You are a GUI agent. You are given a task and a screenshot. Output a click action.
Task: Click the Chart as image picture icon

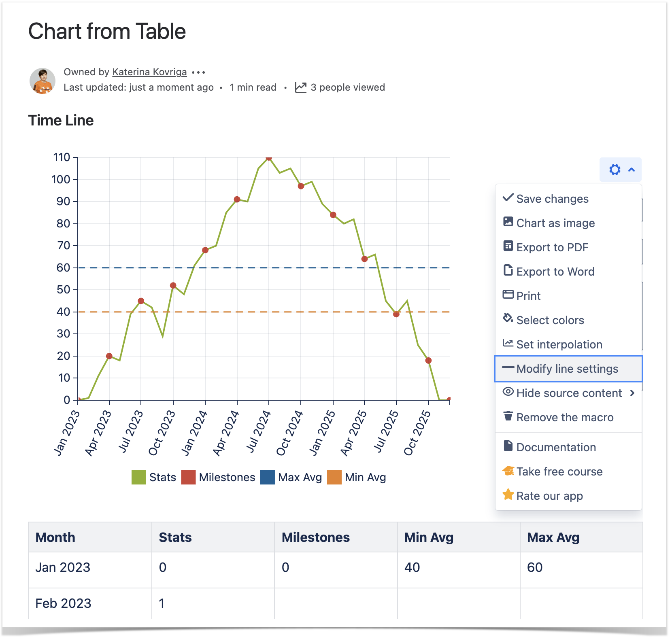coord(508,222)
